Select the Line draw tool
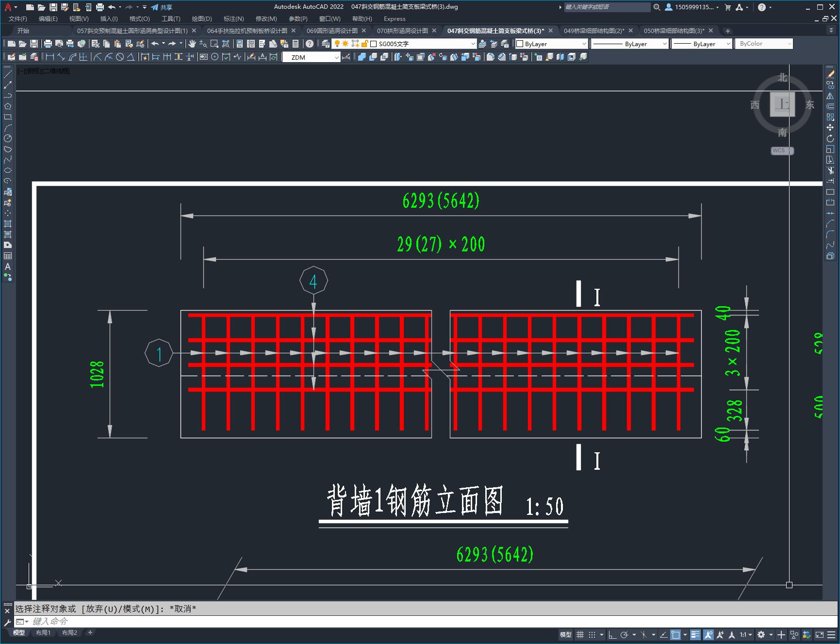 (x=8, y=74)
